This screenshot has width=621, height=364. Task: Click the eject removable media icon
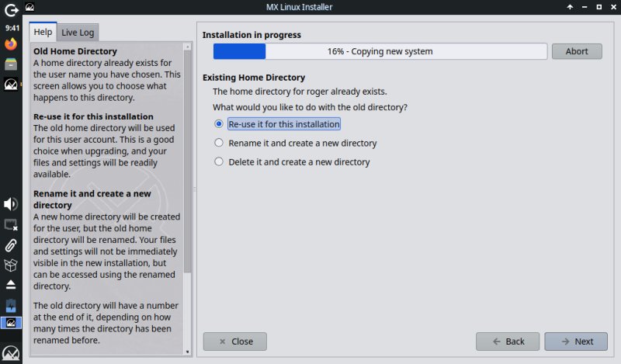[x=11, y=284]
